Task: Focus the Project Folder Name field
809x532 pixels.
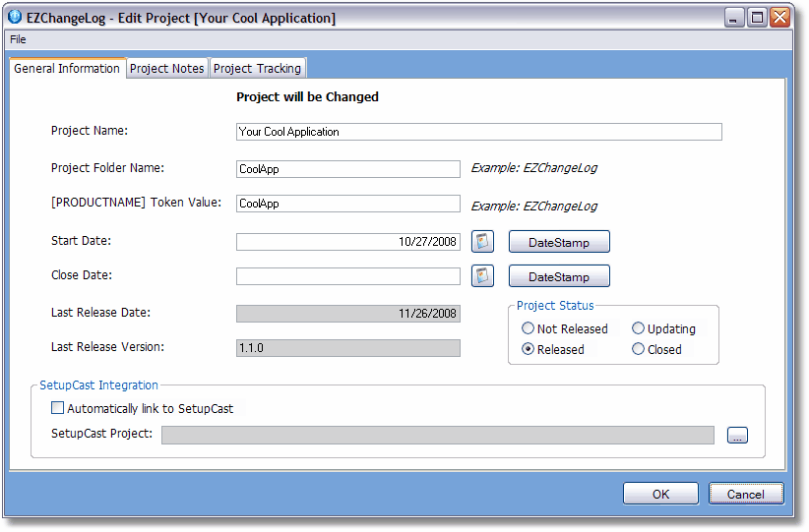Action: pyautogui.click(x=347, y=169)
